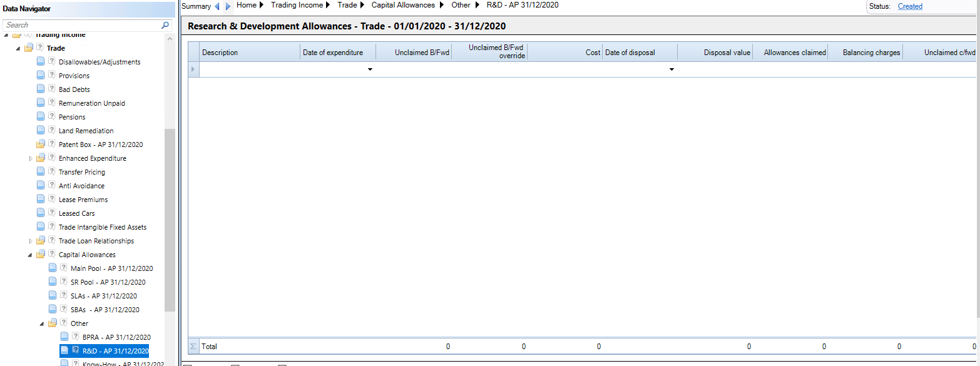
Task: Sort by the Cost column header
Action: [x=564, y=53]
